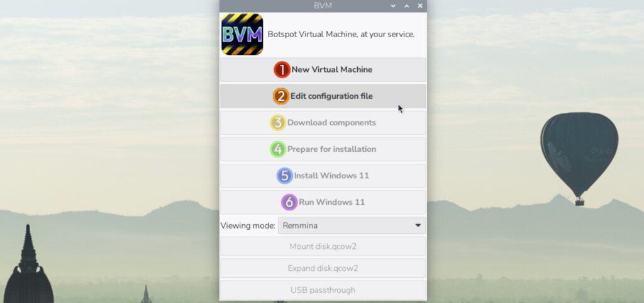Click the BVM logo image

click(242, 34)
